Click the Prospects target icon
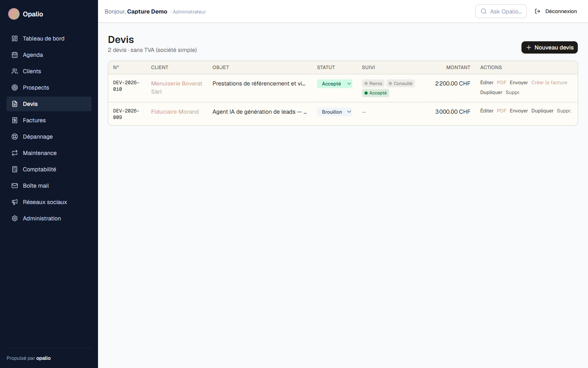This screenshot has width=588, height=368. click(x=15, y=88)
